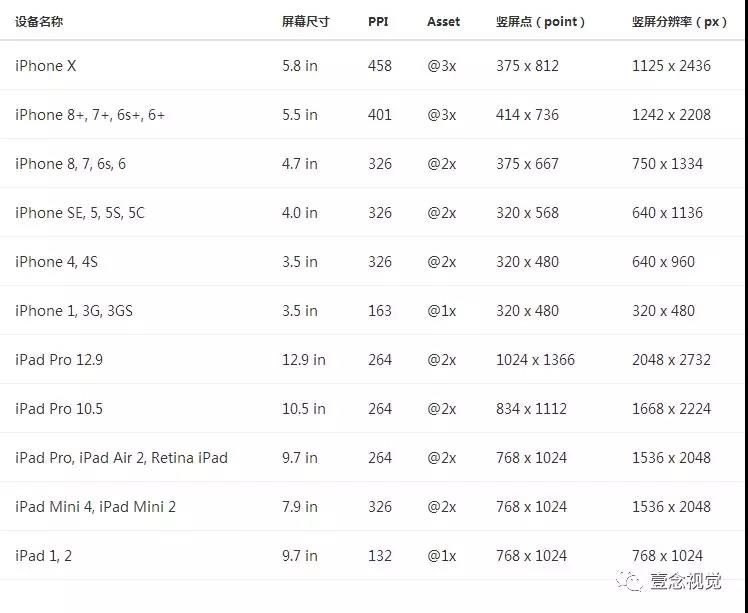Click the Asset column header
Image resolution: width=748 pixels, height=613 pixels.
444,21
